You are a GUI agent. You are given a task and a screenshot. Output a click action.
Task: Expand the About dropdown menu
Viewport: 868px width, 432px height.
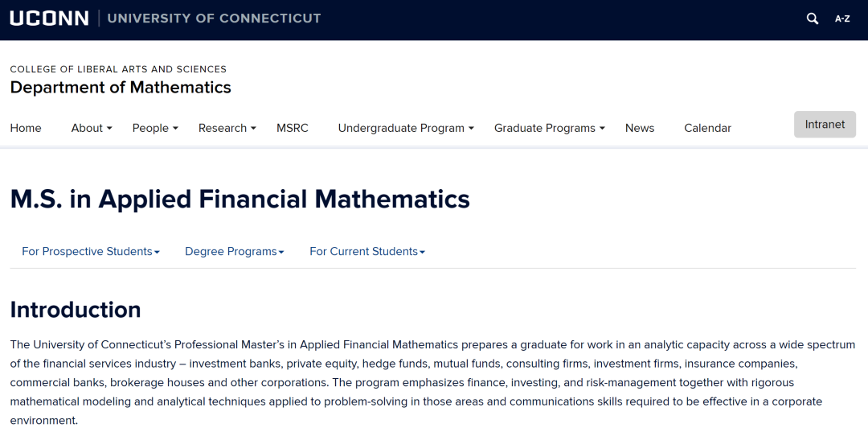click(92, 128)
